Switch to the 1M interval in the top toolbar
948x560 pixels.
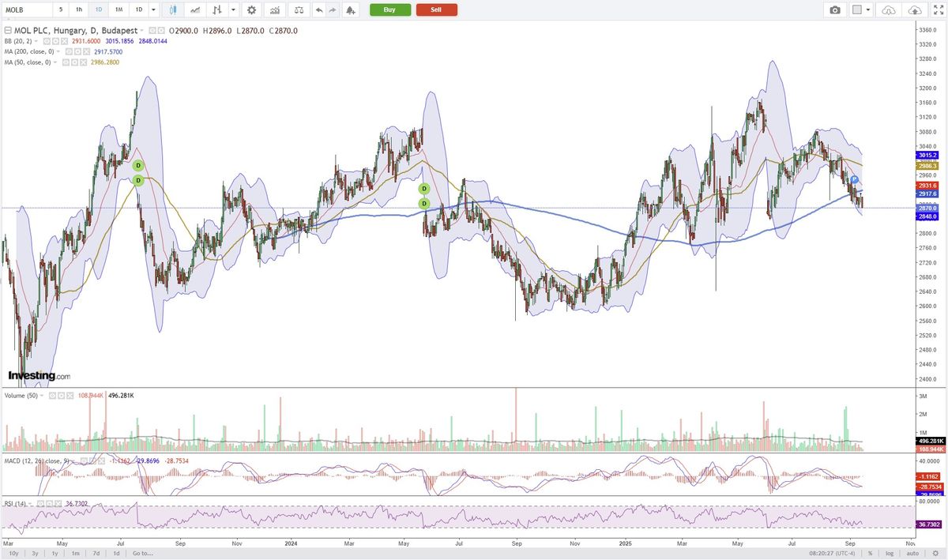pyautogui.click(x=118, y=9)
